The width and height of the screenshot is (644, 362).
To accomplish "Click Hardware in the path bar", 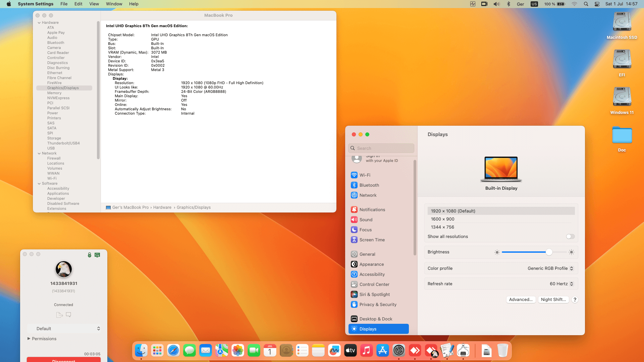I will tap(162, 207).
